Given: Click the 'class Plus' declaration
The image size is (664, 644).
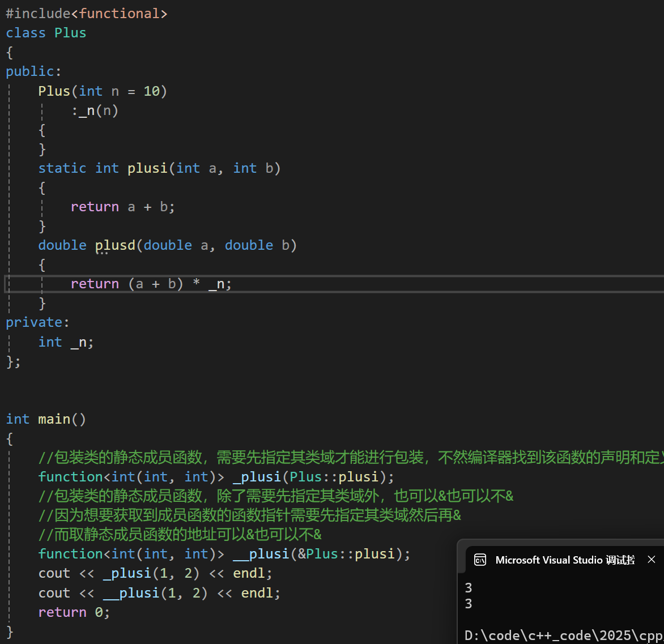Looking at the screenshot, I should (46, 33).
